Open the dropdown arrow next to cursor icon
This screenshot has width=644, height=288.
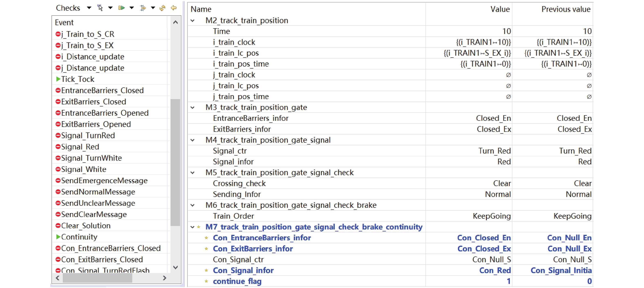click(x=110, y=8)
